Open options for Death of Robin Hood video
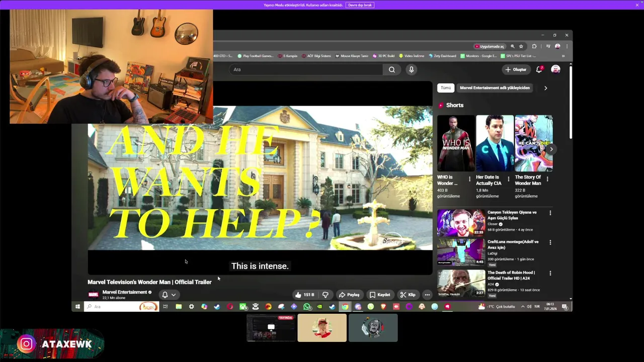The height and width of the screenshot is (362, 644). click(550, 274)
